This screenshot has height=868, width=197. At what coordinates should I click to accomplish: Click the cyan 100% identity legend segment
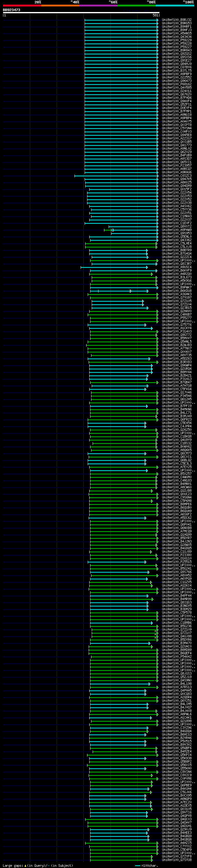click(x=175, y=6)
